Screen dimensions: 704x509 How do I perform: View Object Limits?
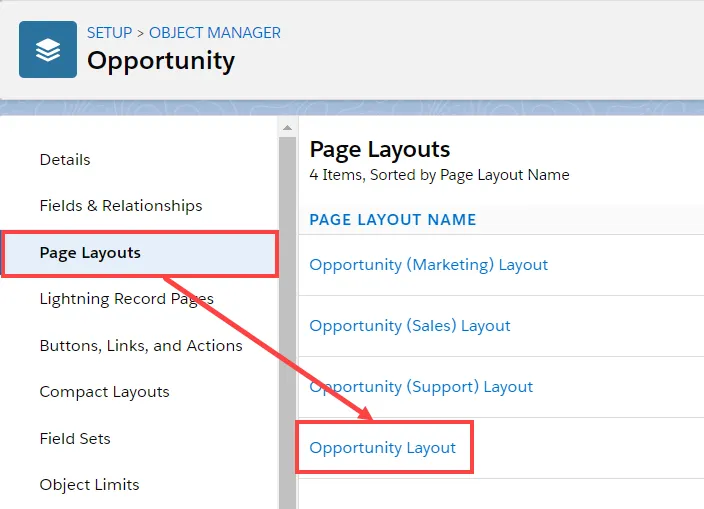89,485
